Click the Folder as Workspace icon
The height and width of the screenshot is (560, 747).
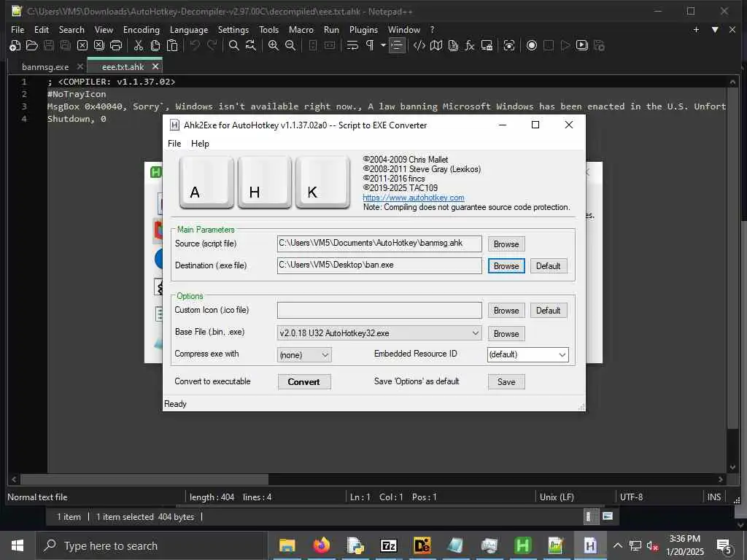click(487, 46)
